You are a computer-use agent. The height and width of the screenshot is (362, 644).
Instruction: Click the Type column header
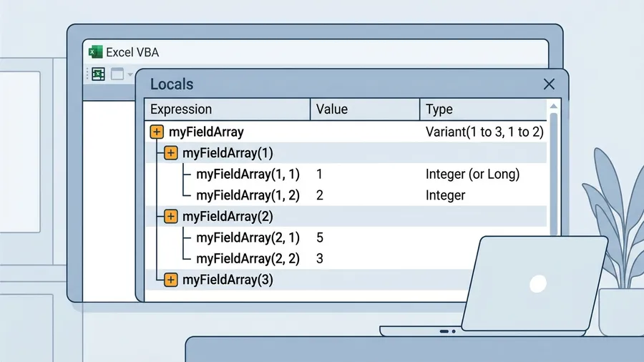click(484, 109)
